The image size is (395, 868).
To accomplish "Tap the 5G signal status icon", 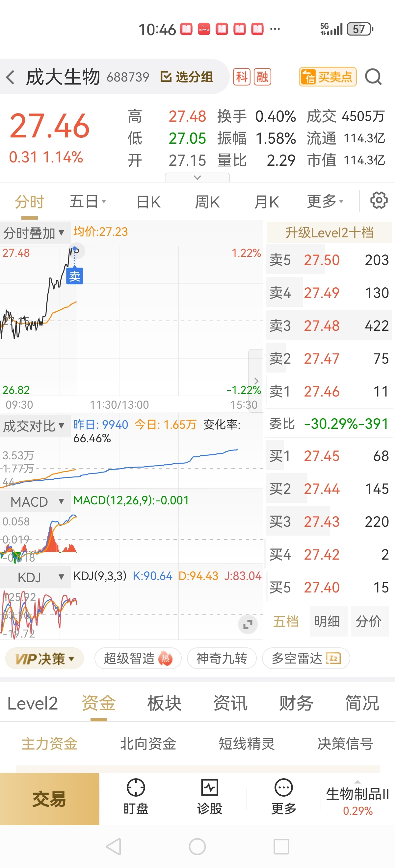I will click(x=331, y=29).
